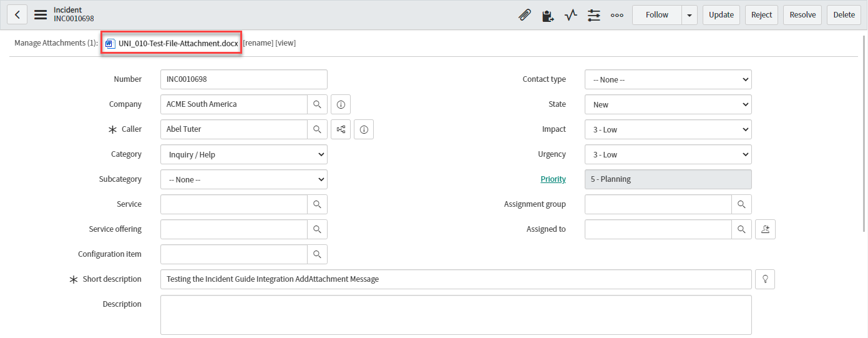Click the back arrow button
Screen dimensions: 868x338
click(17, 14)
